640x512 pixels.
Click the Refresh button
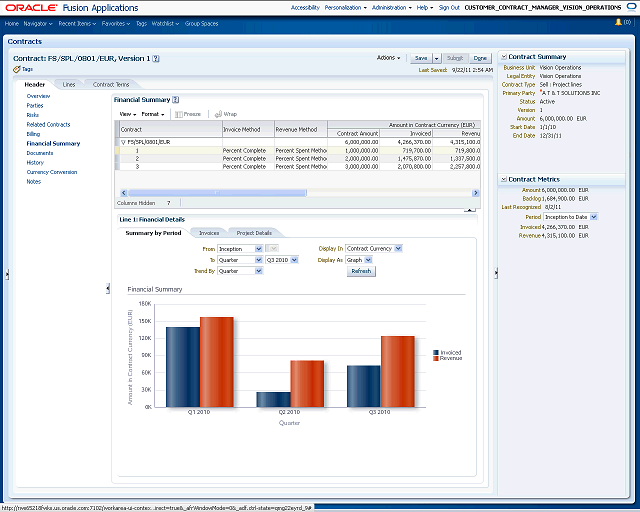coord(361,271)
